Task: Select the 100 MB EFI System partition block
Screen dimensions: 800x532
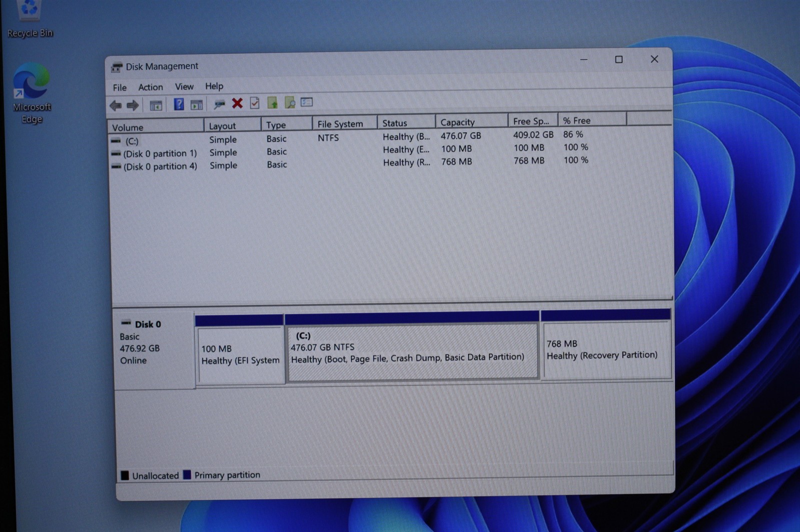Action: [241, 355]
